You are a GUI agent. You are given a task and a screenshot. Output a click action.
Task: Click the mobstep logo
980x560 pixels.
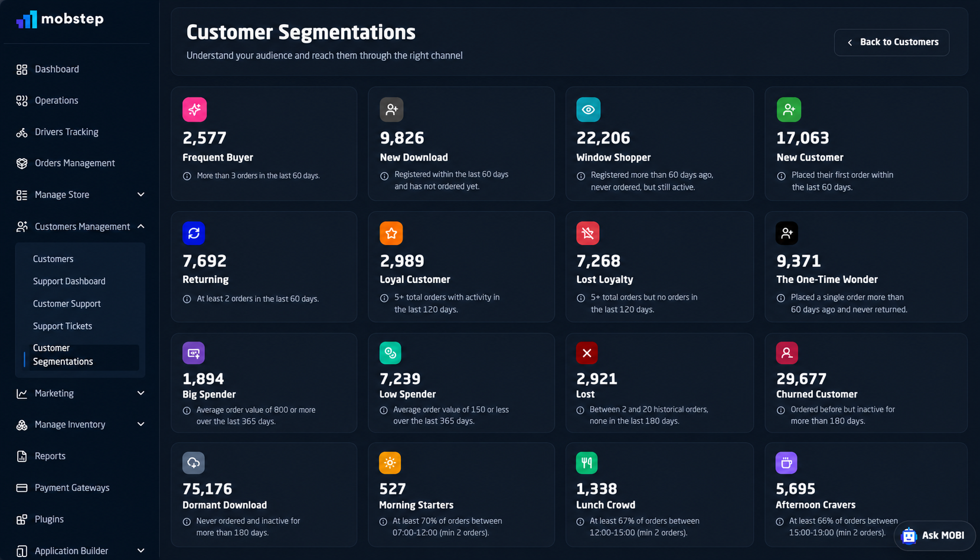pyautogui.click(x=60, y=19)
